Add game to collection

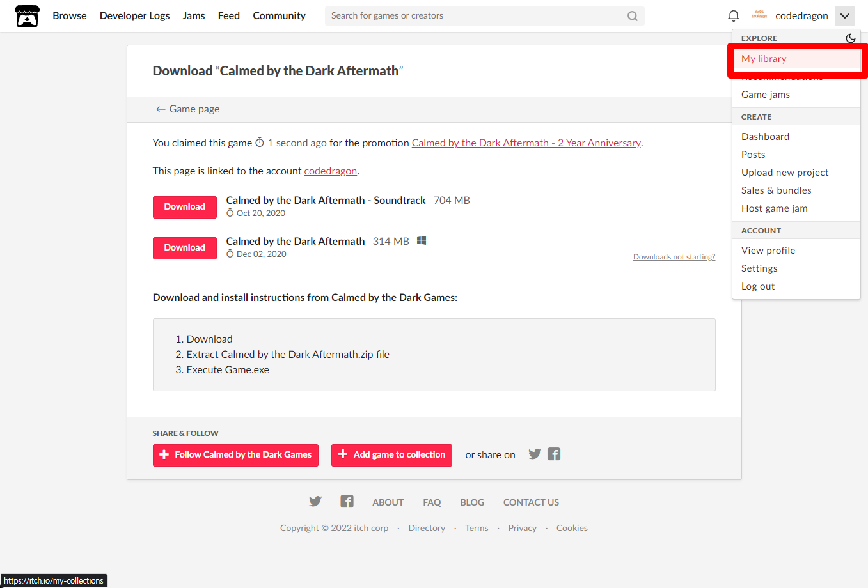click(391, 455)
